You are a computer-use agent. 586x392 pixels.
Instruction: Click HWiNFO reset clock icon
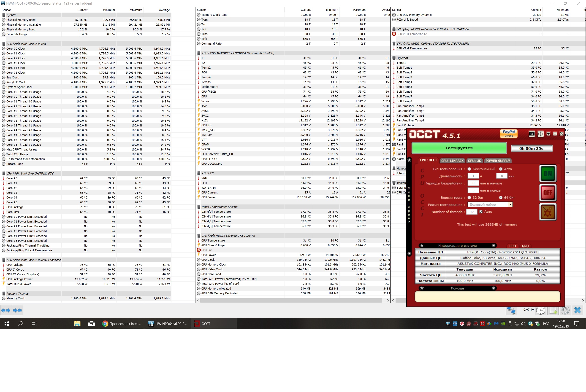(540, 311)
